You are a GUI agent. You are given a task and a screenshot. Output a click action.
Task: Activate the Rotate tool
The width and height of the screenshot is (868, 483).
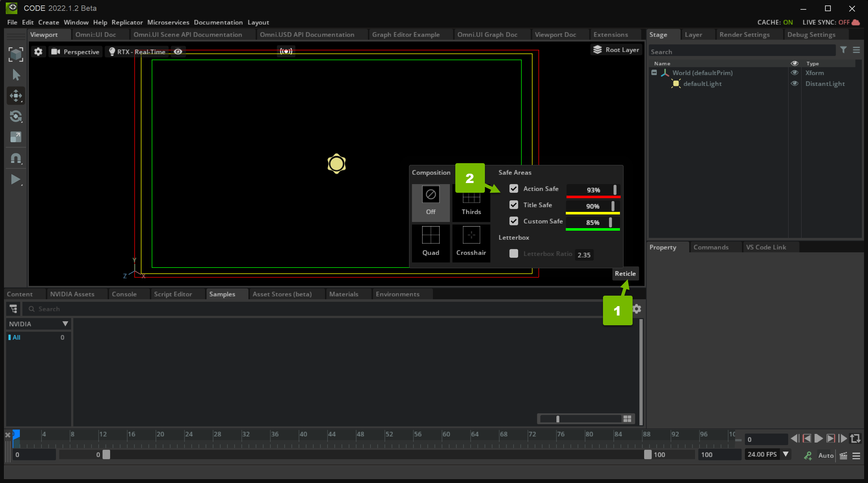tap(16, 116)
